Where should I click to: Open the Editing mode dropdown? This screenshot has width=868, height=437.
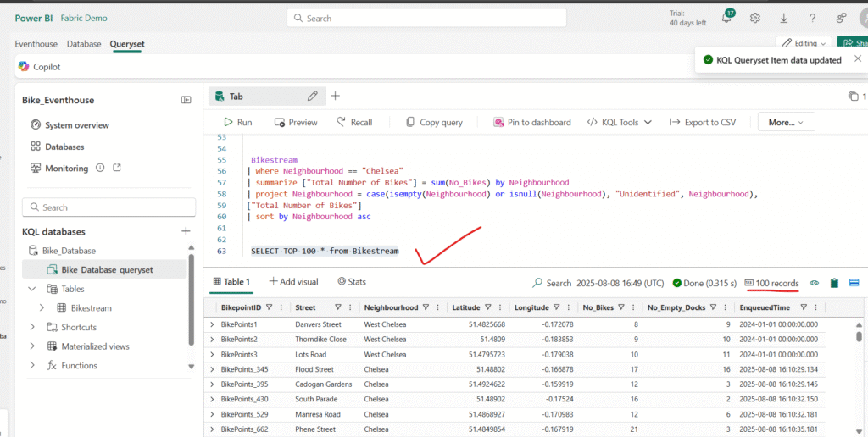pyautogui.click(x=804, y=43)
